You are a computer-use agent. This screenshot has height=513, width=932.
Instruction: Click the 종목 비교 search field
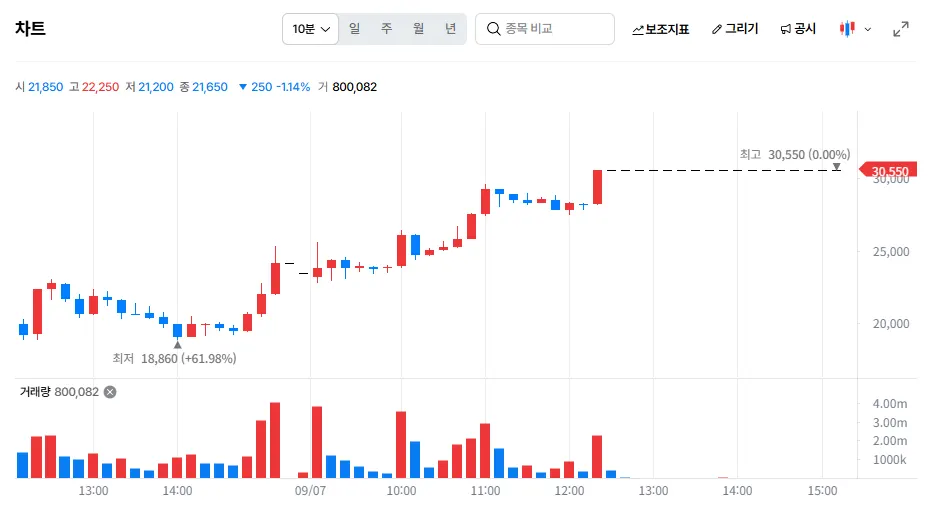tap(544, 29)
